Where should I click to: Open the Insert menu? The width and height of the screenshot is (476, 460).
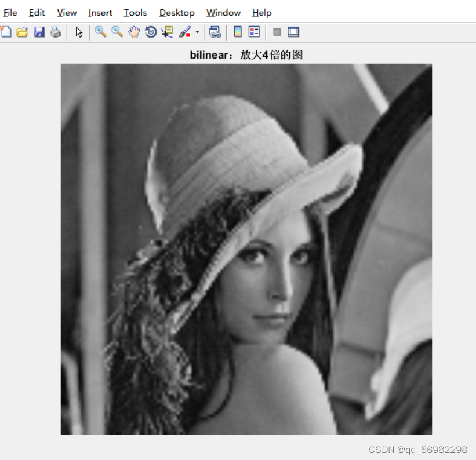coord(100,13)
